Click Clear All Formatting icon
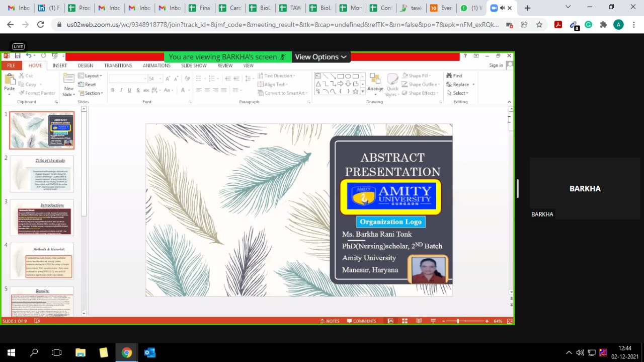The image size is (644, 362). coord(188,79)
